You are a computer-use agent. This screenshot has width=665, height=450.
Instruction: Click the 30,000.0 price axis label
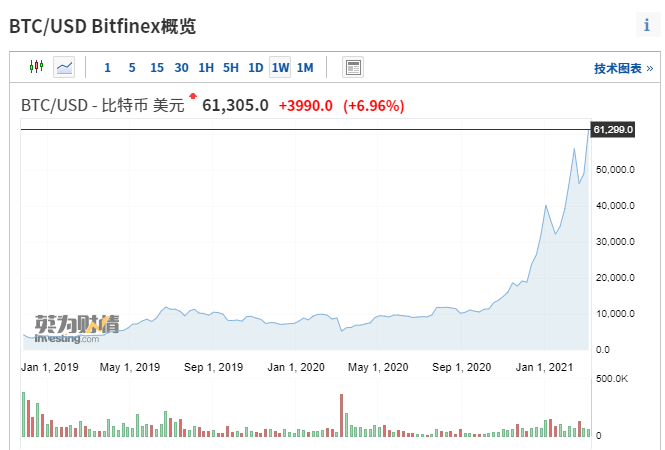click(x=615, y=242)
